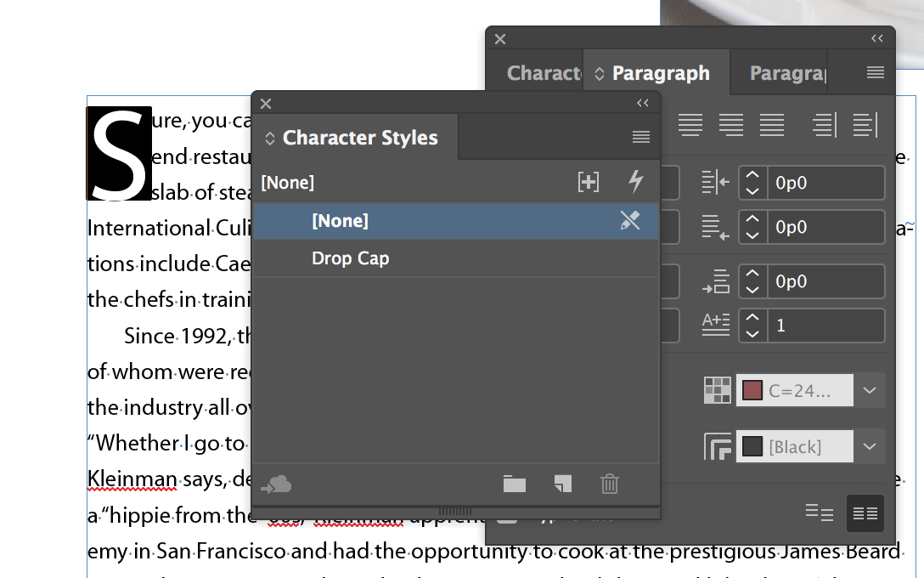
Task: Open the Paragraph panel flyout menu
Action: (x=876, y=72)
